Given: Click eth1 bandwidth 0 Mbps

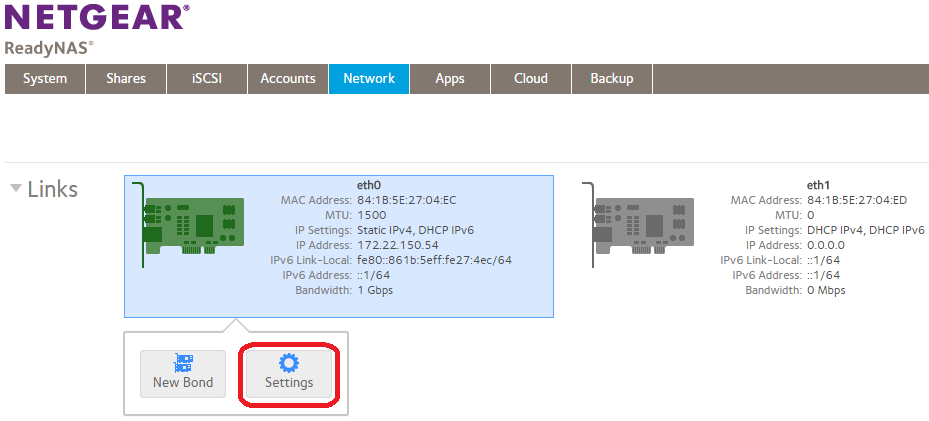Looking at the screenshot, I should tap(827, 290).
